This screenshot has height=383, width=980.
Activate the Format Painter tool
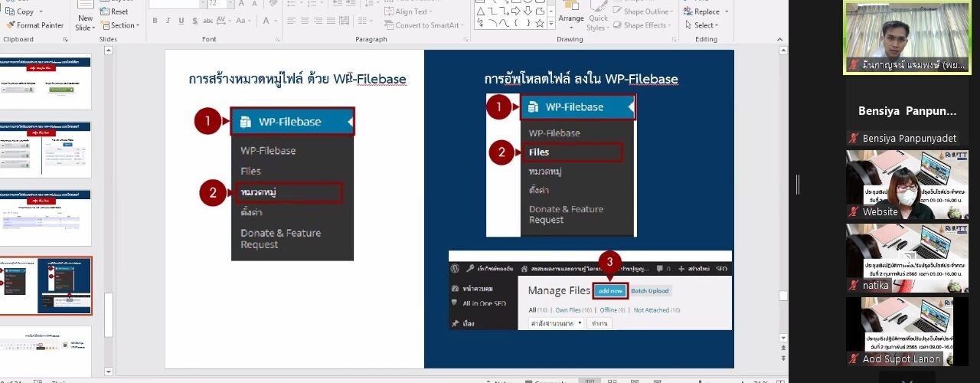35,25
